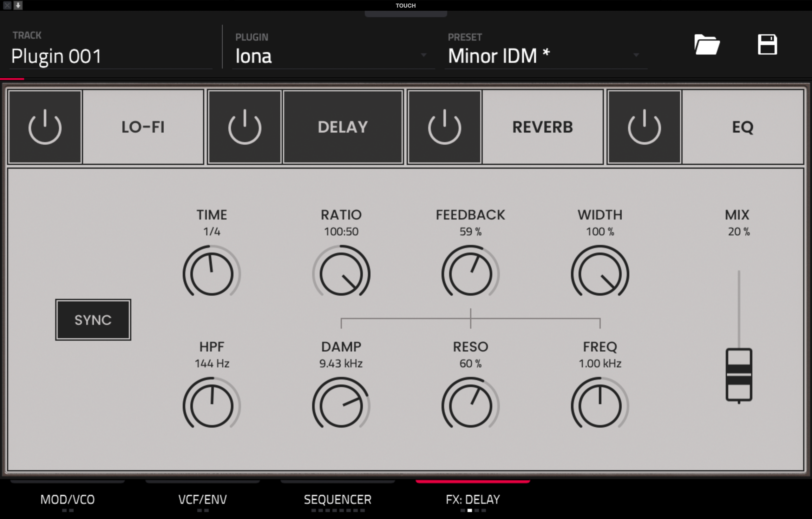Toggle the EQ effect power button
812x519 pixels.
[x=644, y=127]
